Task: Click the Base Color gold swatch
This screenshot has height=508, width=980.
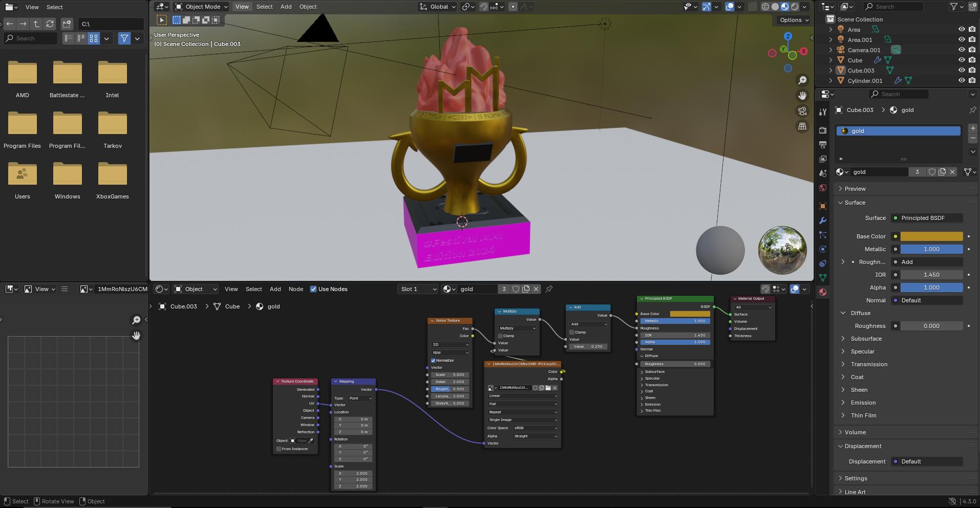Action: pyautogui.click(x=931, y=236)
